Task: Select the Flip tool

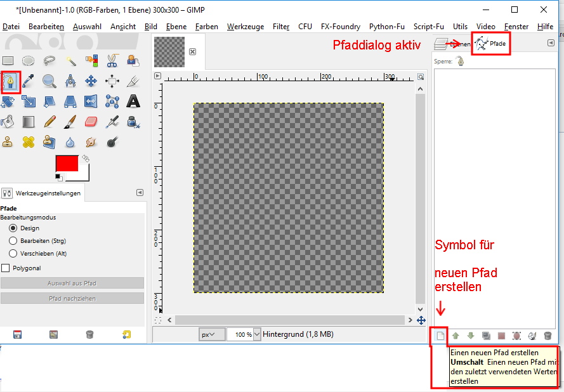Action: coord(91,101)
